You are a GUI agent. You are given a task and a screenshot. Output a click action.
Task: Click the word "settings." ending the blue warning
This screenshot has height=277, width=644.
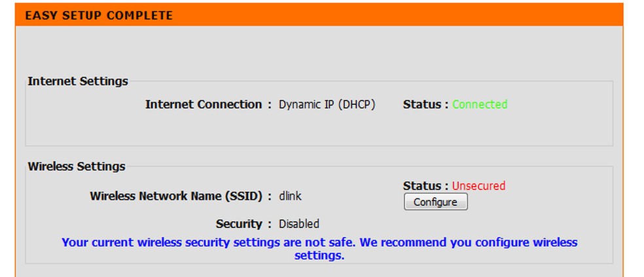319,255
